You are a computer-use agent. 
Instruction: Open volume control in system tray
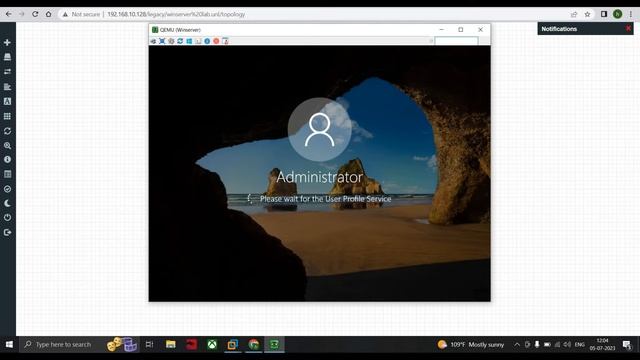pos(567,344)
